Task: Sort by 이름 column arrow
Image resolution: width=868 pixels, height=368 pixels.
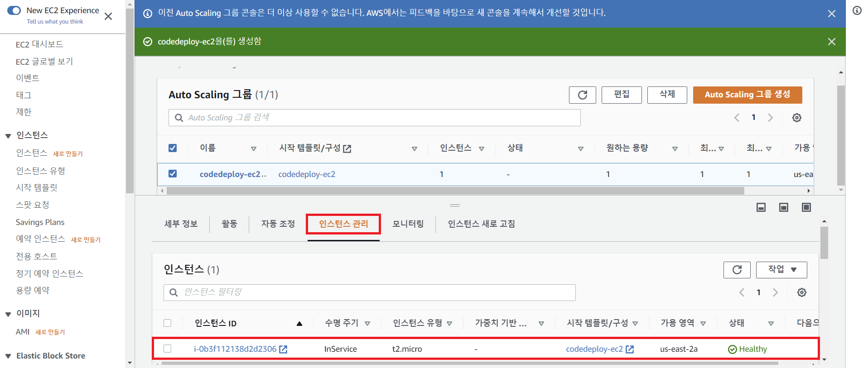Action: click(254, 148)
